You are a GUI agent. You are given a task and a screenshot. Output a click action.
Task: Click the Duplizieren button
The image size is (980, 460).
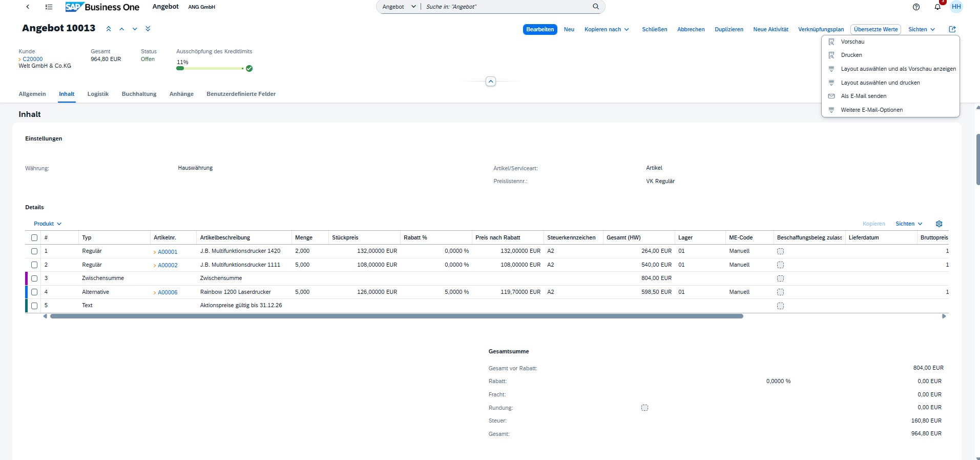click(x=729, y=29)
